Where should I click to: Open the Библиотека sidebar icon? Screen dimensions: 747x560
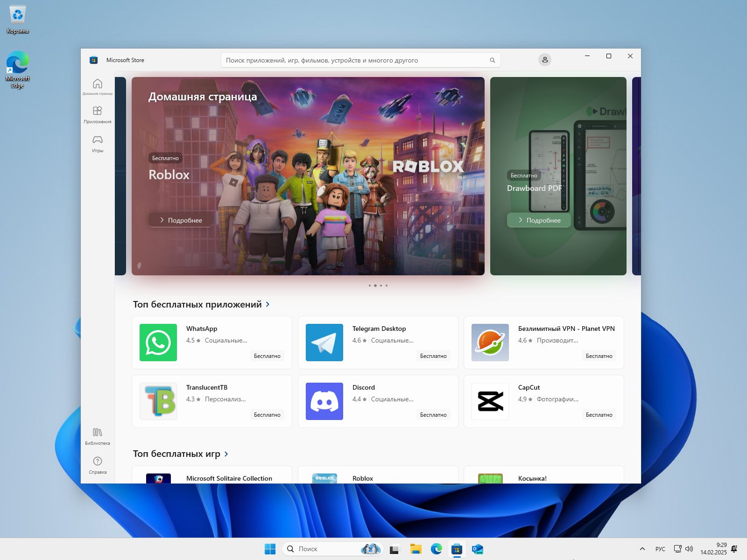pos(97,435)
